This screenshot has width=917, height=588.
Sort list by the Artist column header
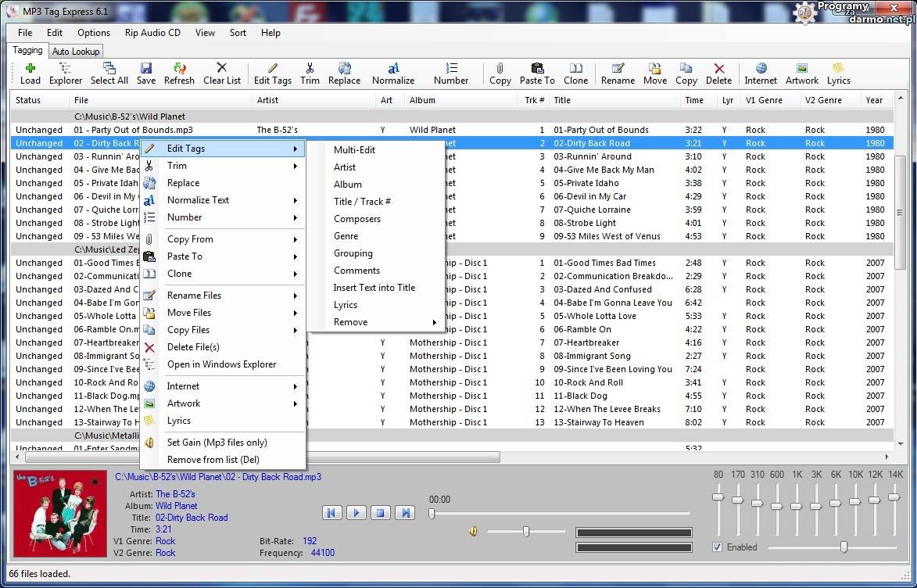click(x=268, y=100)
